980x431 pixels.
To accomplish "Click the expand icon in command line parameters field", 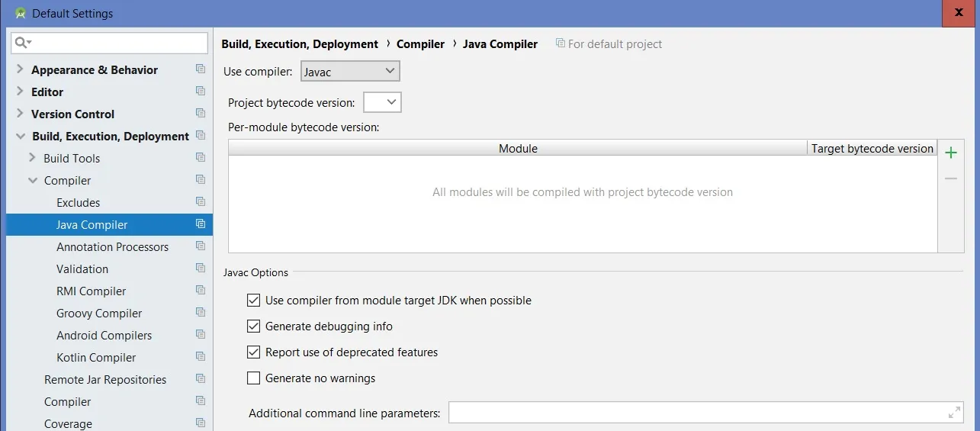I will (x=954, y=413).
